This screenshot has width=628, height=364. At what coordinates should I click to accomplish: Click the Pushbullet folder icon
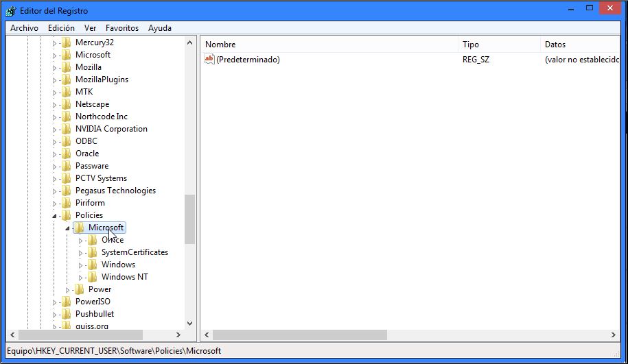(67, 314)
